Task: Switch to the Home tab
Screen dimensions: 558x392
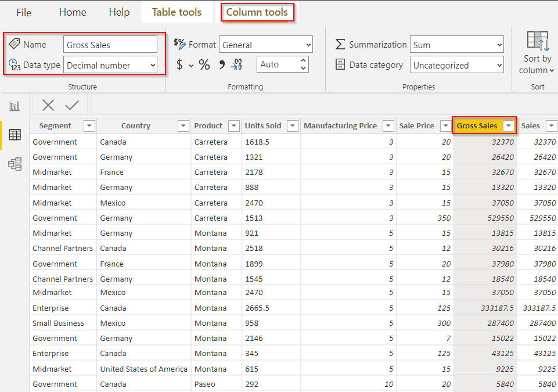Action: pos(73,12)
